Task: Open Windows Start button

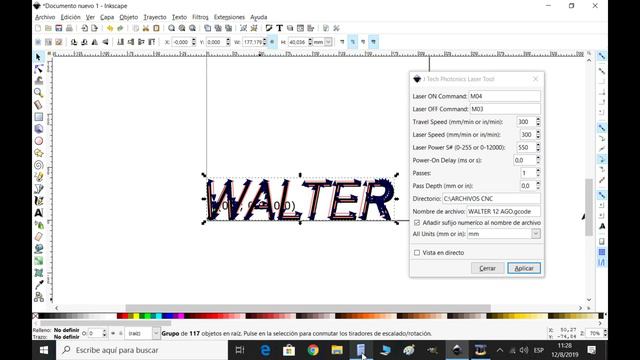Action: coord(44,350)
